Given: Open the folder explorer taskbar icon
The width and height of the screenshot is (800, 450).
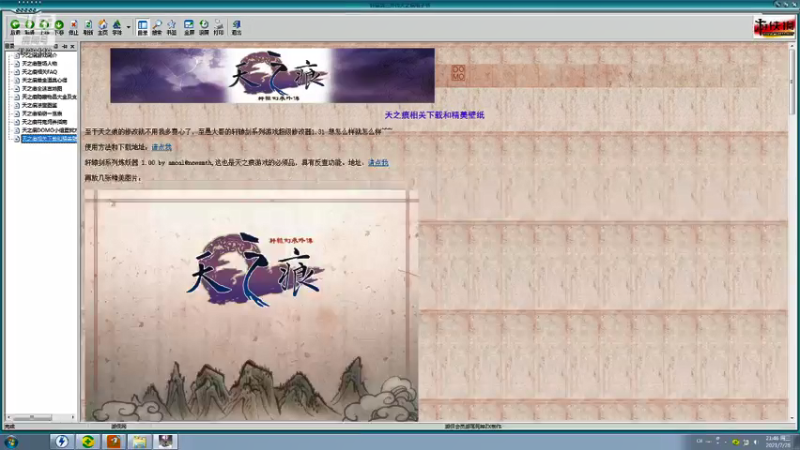Looking at the screenshot, I should [140, 441].
